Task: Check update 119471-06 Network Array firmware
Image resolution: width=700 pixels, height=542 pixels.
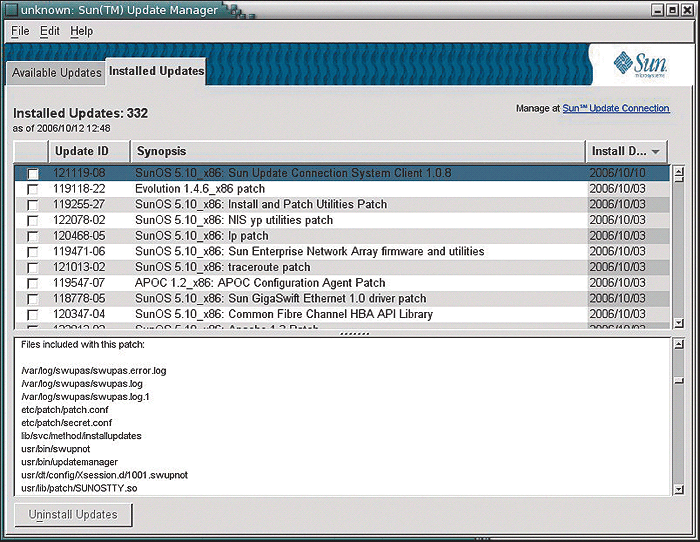Action: [33, 251]
